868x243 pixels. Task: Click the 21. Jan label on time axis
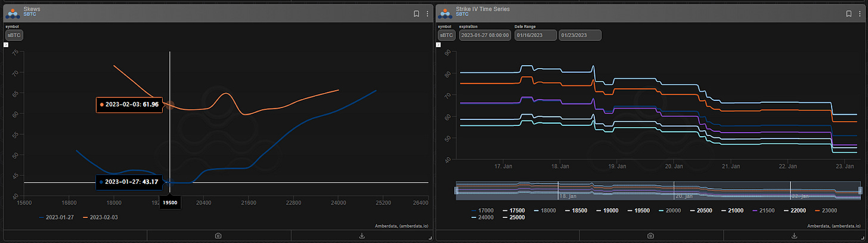click(731, 166)
